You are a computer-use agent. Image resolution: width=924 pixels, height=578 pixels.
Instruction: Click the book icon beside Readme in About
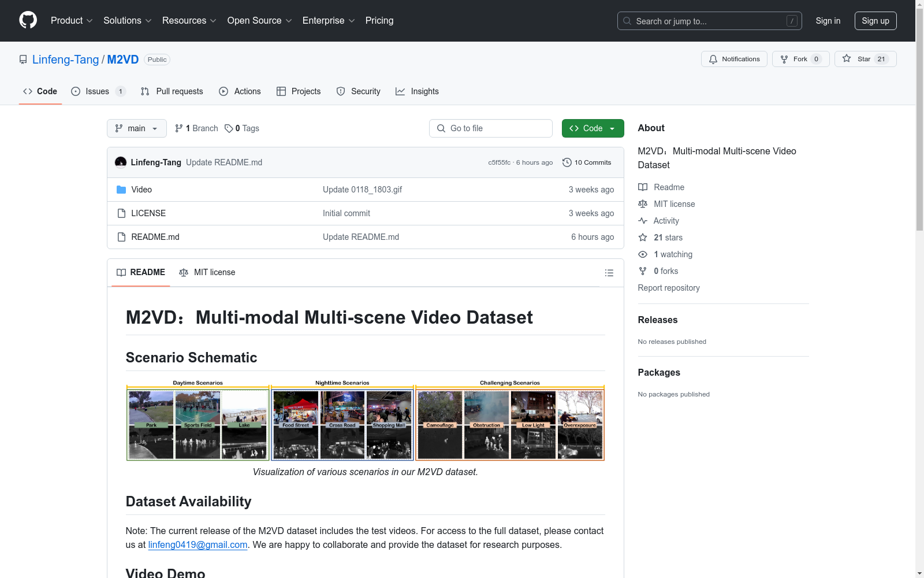point(643,187)
